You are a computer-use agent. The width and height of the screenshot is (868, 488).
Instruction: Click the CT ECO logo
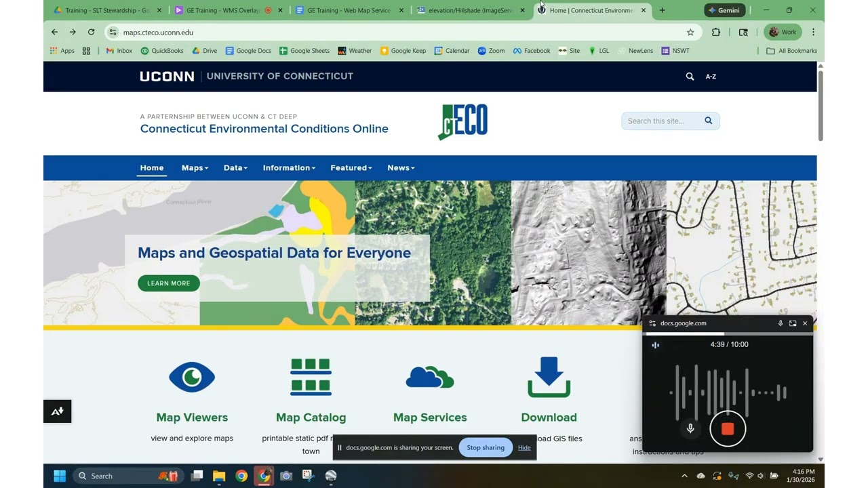[x=463, y=122]
